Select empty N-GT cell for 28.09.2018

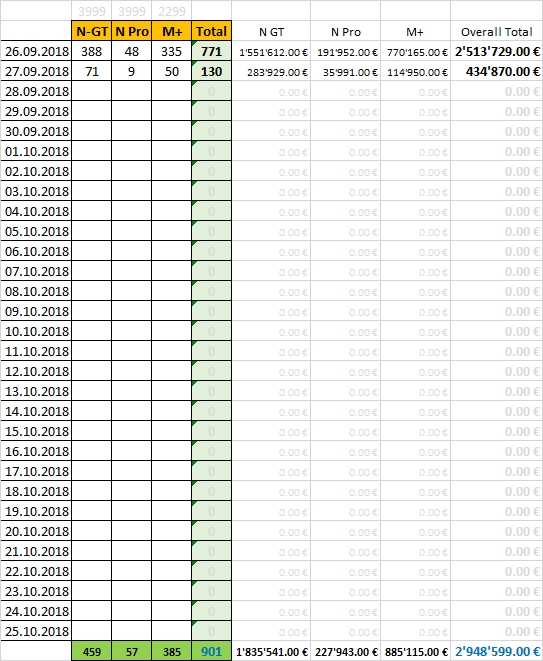click(x=91, y=91)
